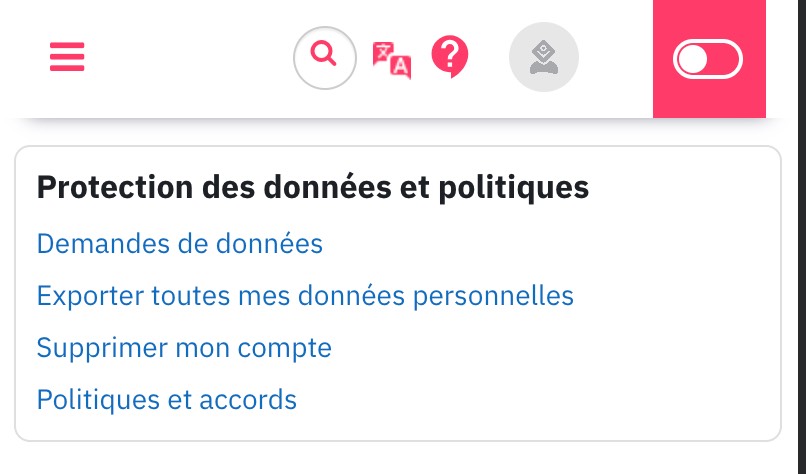
Task: Click the white knob of the switch
Action: tap(692, 59)
